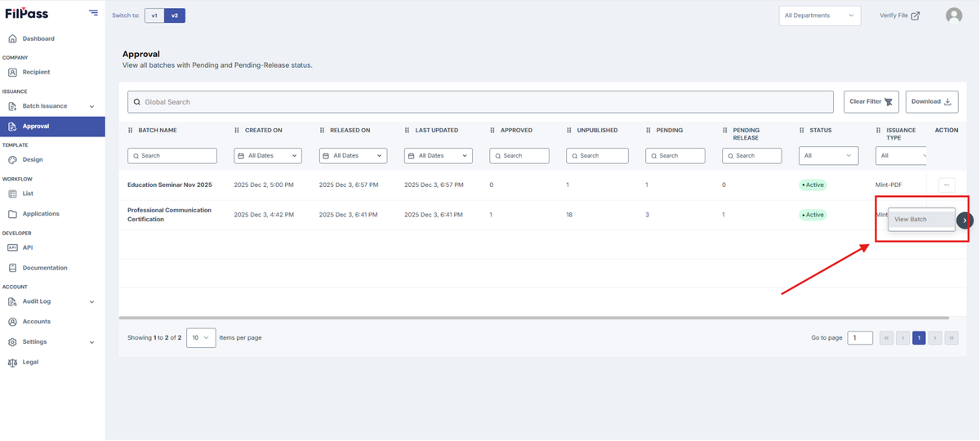Image resolution: width=980 pixels, height=441 pixels.
Task: Open Created On All Dates filter
Action: 268,155
